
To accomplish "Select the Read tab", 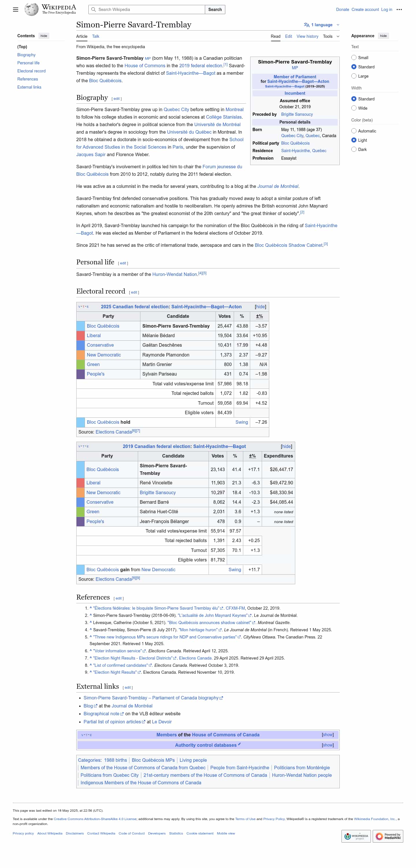I will (275, 36).
